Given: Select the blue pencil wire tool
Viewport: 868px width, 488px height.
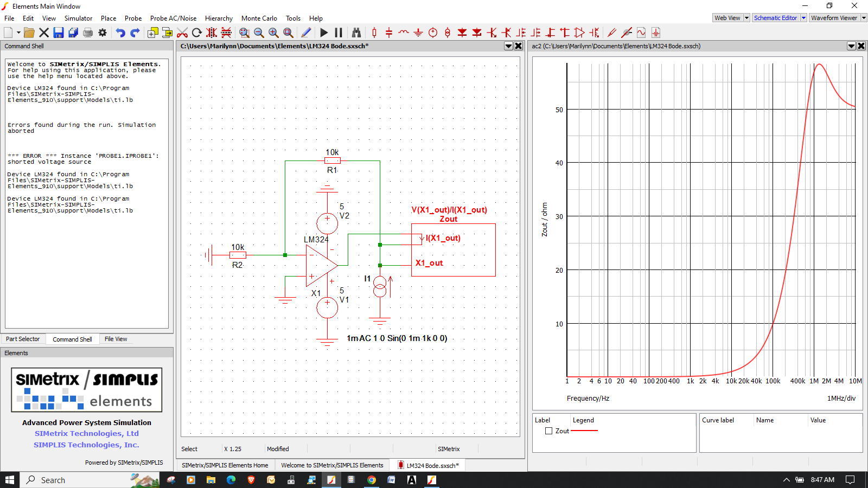Looking at the screenshot, I should coord(306,33).
